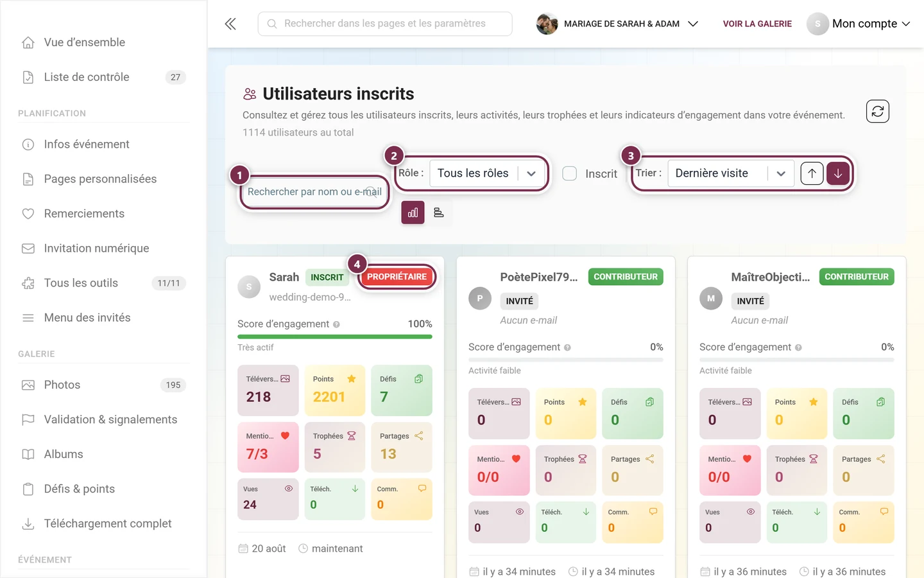
Task: Open the Mon compte menu
Action: (859, 24)
